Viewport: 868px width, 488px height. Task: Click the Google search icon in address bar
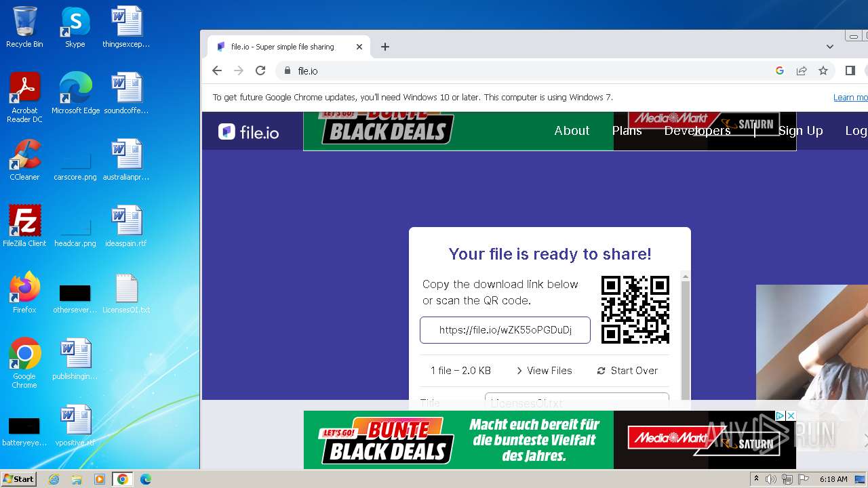(x=780, y=70)
